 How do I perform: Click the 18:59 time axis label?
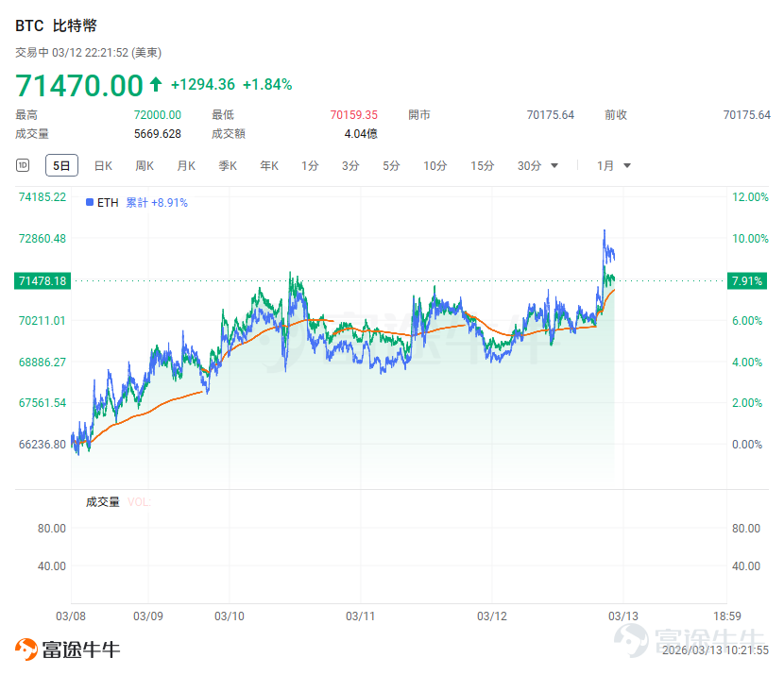click(727, 616)
